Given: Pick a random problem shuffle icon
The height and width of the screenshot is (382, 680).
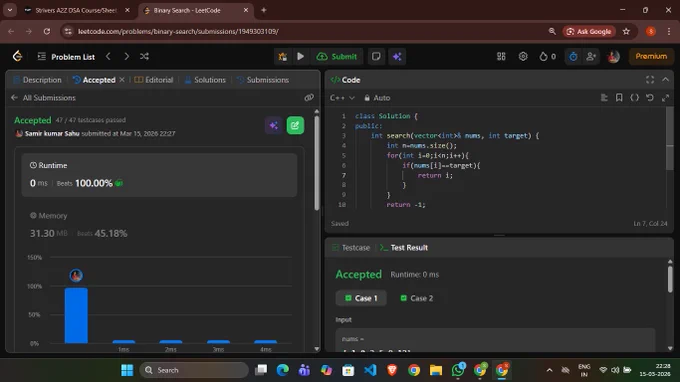Looking at the screenshot, I should 144,56.
